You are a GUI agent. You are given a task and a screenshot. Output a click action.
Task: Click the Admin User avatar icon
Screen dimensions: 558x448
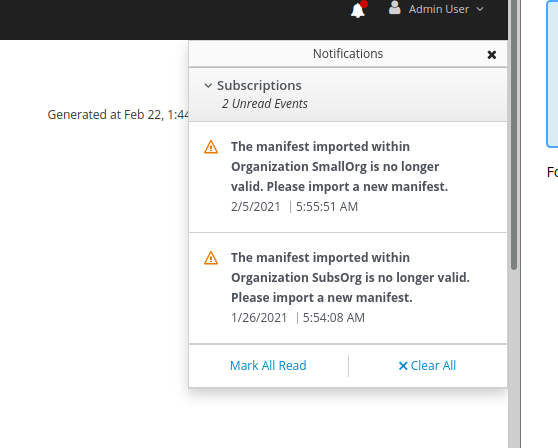point(395,8)
